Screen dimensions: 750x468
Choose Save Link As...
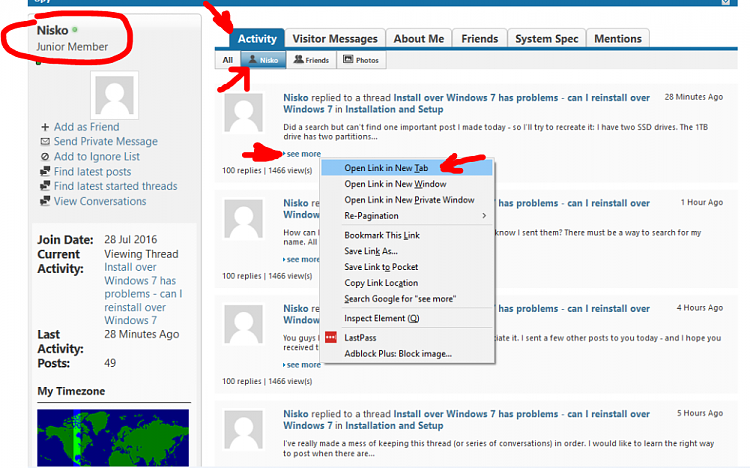click(407, 251)
